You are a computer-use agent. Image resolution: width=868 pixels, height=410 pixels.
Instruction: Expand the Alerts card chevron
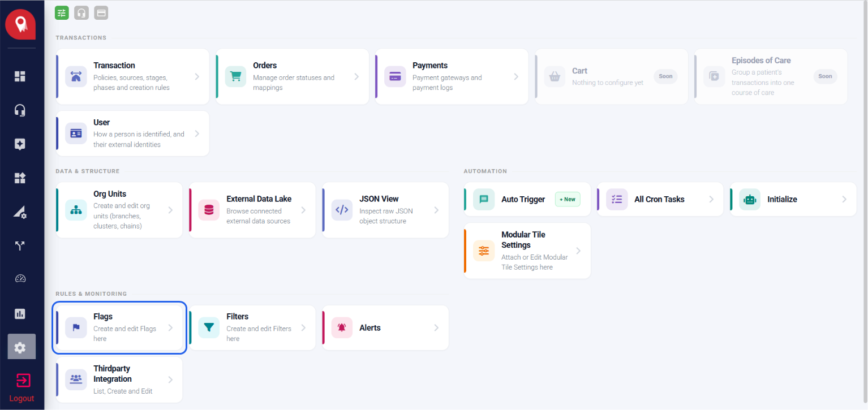[436, 327]
